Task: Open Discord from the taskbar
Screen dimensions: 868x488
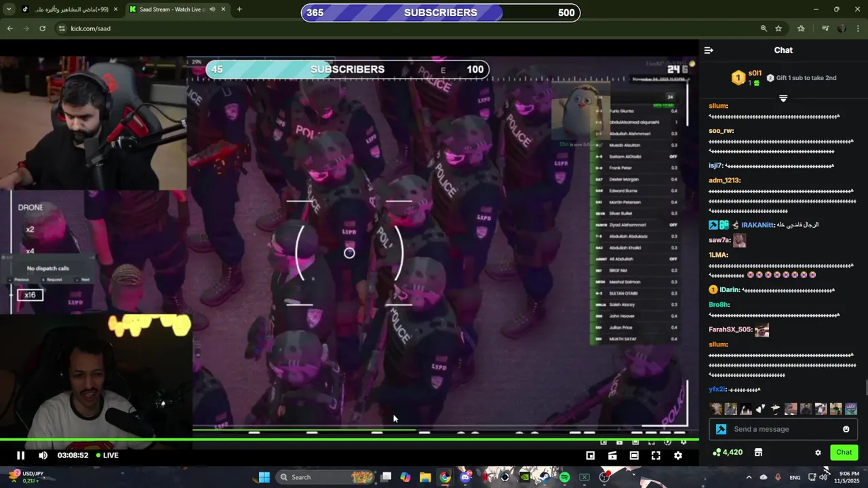Action: [465, 477]
